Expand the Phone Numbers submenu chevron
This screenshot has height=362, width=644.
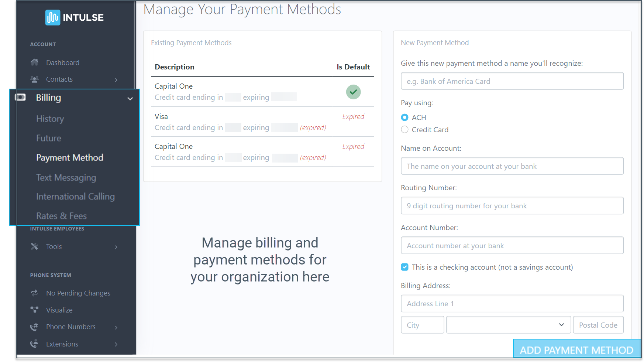pos(116,327)
